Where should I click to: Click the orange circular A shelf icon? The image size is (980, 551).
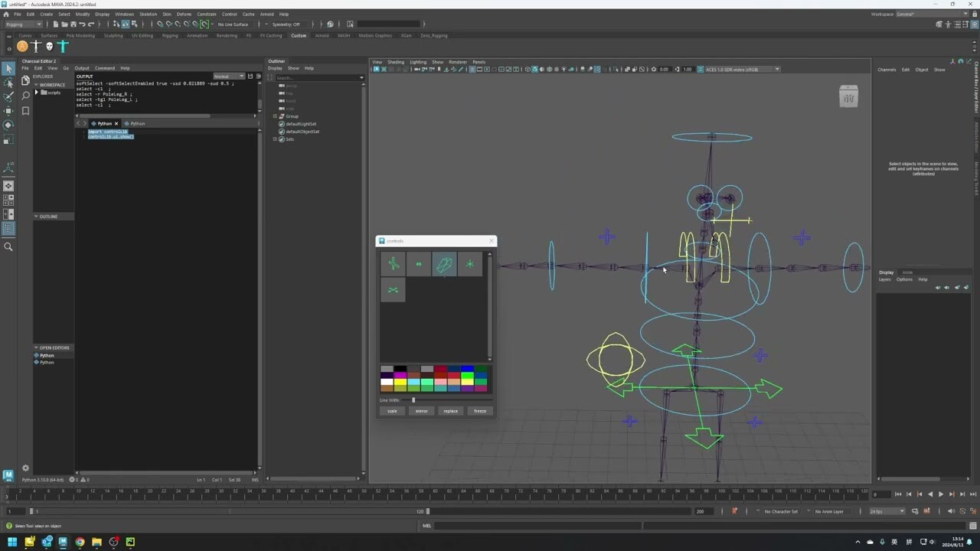coord(22,47)
